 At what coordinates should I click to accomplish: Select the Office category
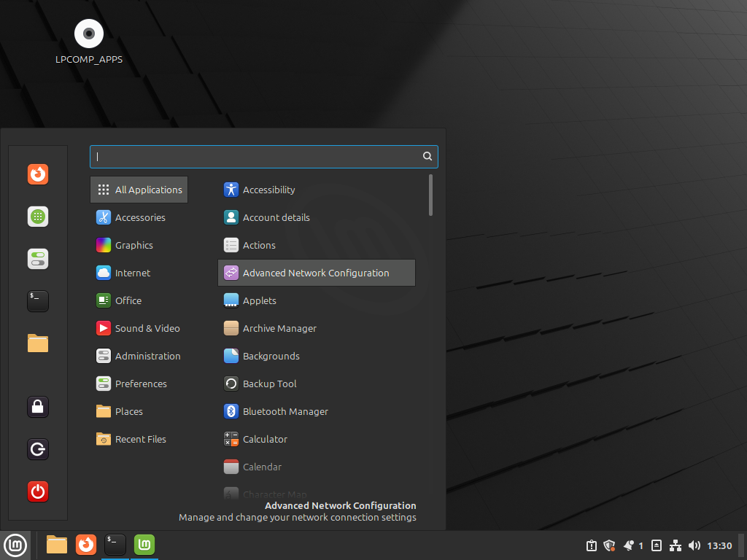point(139,300)
